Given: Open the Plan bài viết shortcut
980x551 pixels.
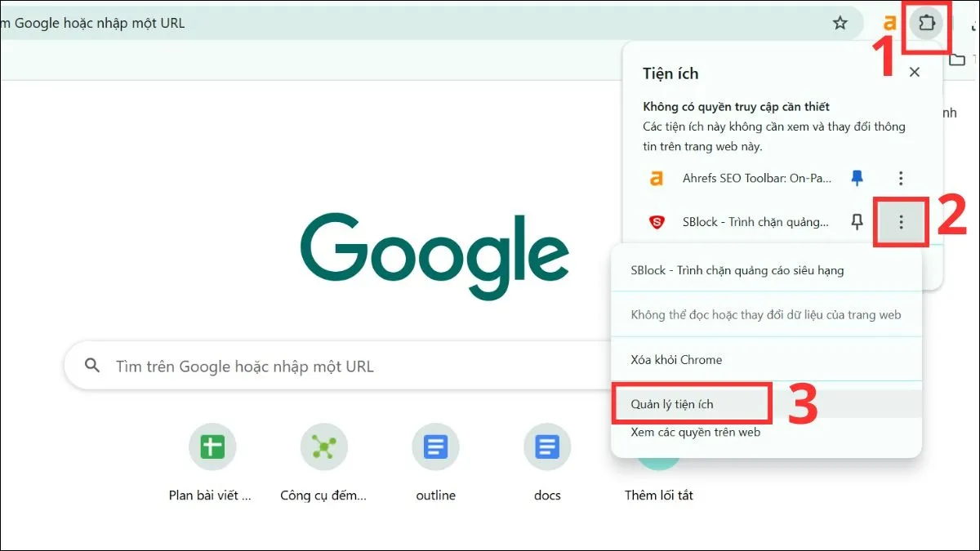Looking at the screenshot, I should [x=212, y=447].
